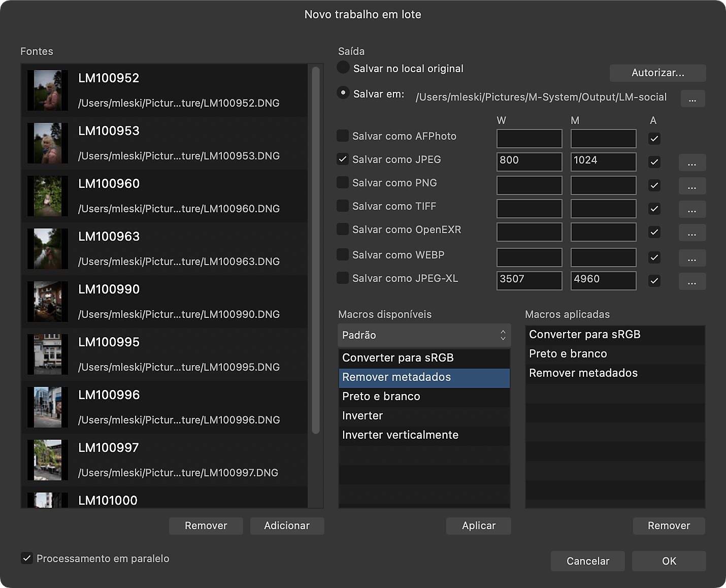Confirm with the OK button
The image size is (726, 588).
pos(669,561)
